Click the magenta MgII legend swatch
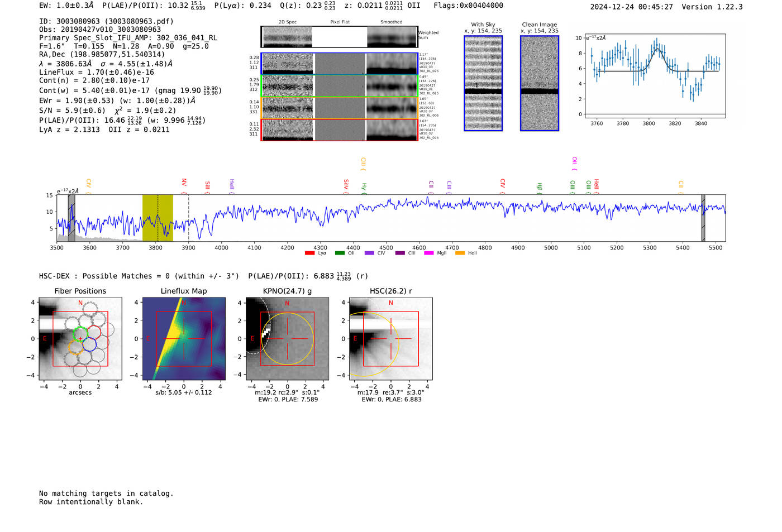Image resolution: width=782 pixels, height=532 pixels. coord(430,253)
